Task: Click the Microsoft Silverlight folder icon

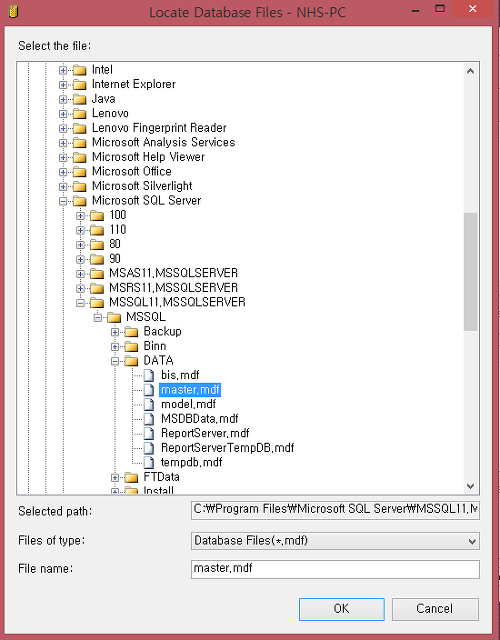Action: point(80,187)
